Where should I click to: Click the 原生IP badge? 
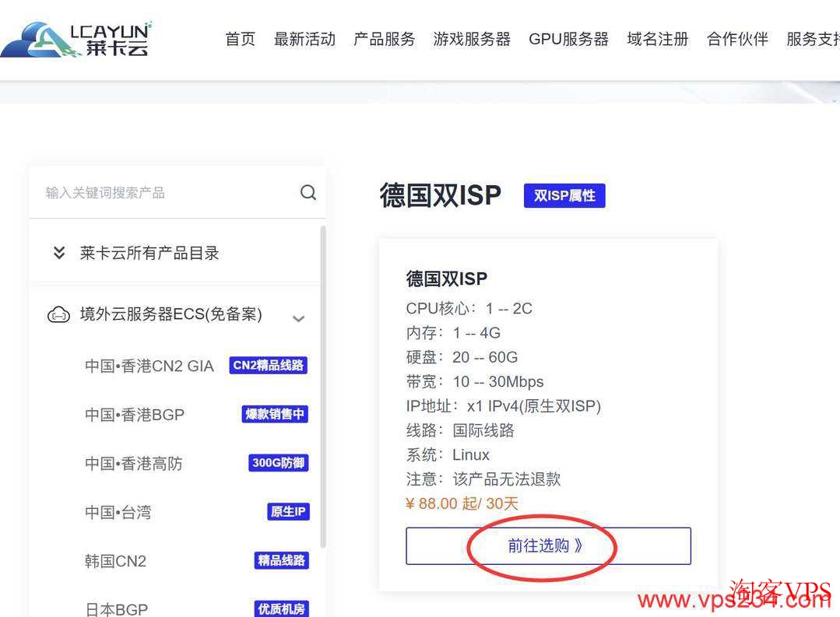288,511
